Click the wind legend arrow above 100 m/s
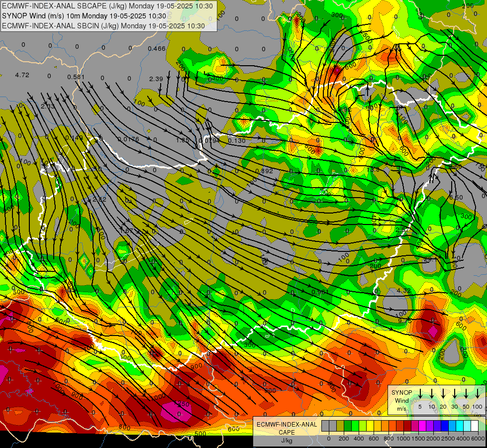Screen dimensions: 487x448 (x=478, y=394)
